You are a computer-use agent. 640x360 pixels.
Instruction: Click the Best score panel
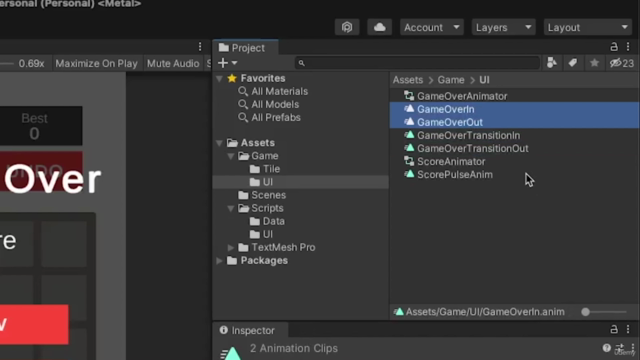[41, 126]
